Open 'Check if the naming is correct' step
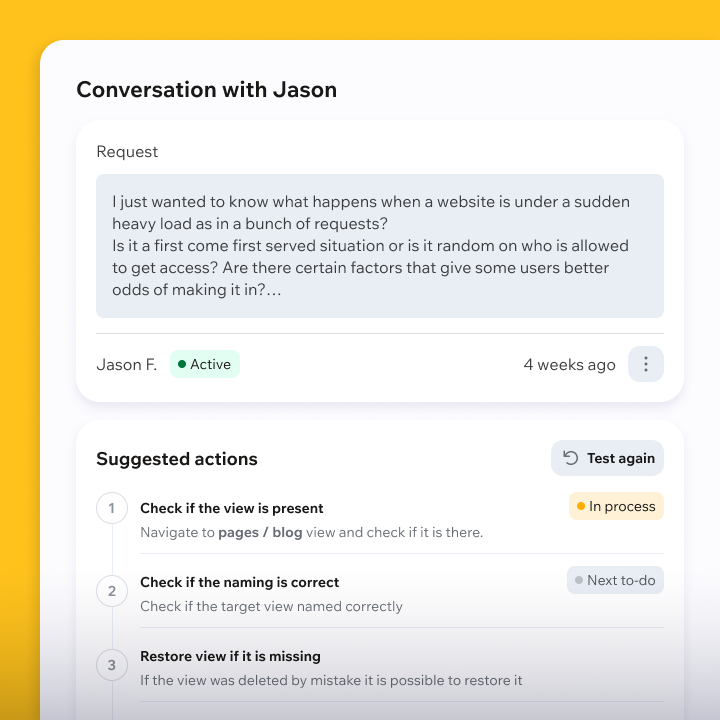 pyautogui.click(x=240, y=582)
